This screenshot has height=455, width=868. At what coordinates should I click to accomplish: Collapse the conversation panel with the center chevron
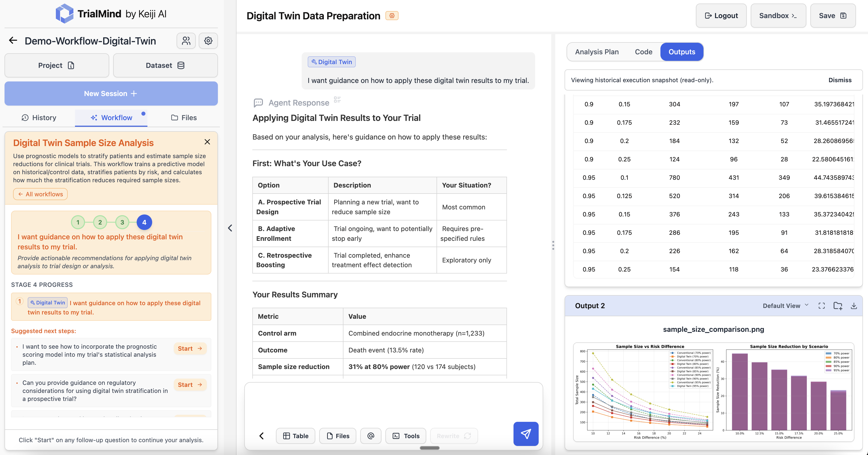[x=230, y=228]
